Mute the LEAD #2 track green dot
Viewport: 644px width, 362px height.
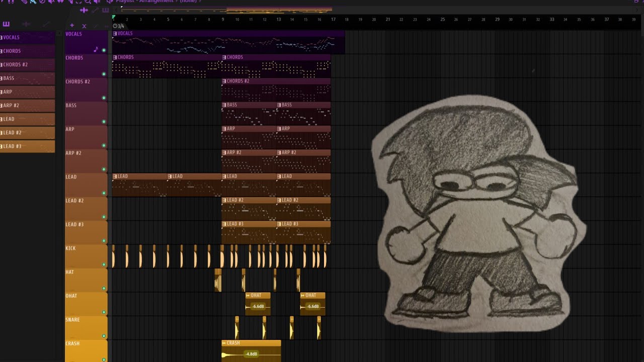tap(104, 217)
